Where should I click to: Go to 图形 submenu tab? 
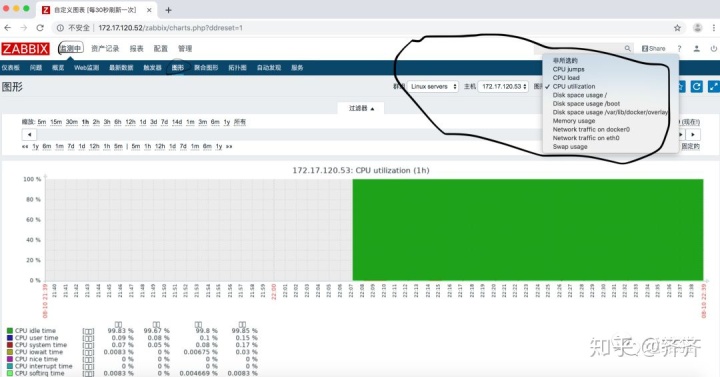(x=178, y=68)
